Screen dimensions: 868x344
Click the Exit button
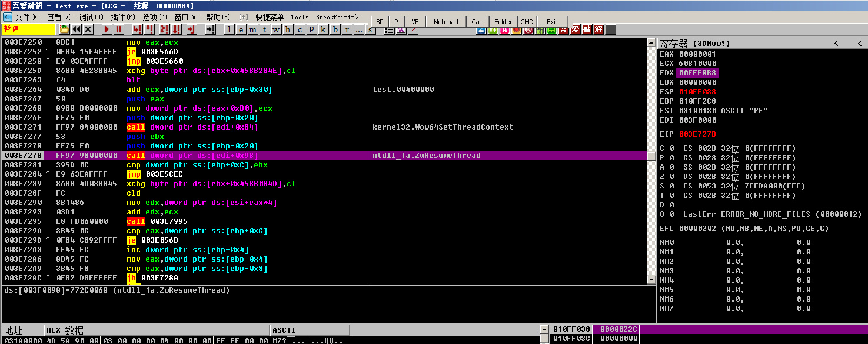point(552,22)
